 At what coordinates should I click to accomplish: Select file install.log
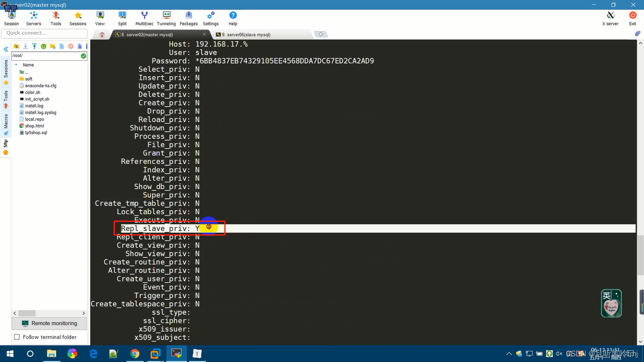(x=32, y=106)
